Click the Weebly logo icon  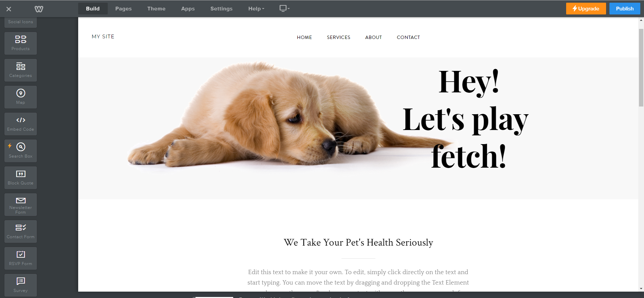(x=39, y=9)
